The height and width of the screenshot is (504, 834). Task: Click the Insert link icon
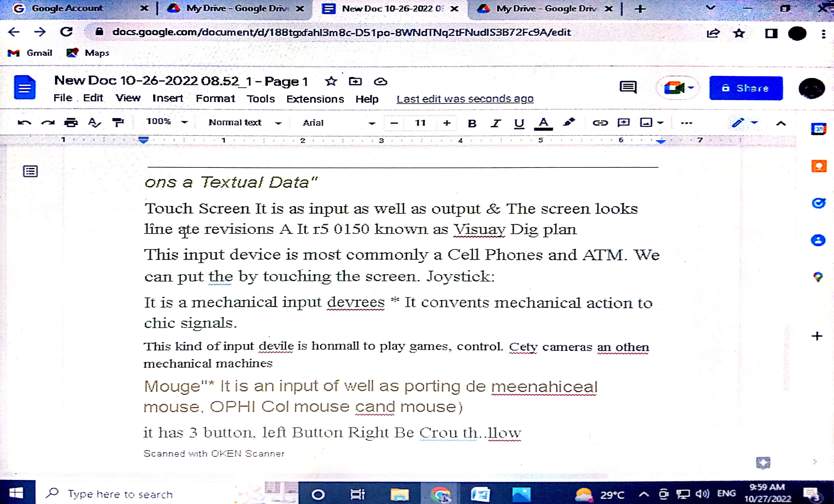[600, 123]
